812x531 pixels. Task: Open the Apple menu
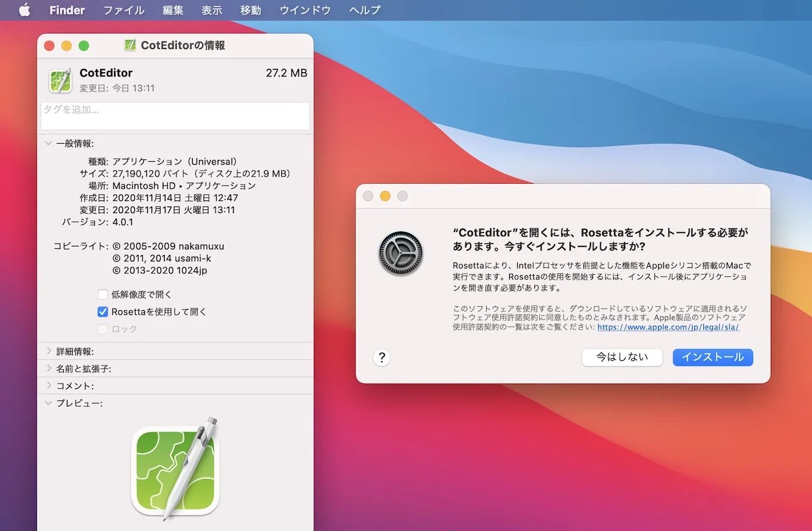pos(24,10)
